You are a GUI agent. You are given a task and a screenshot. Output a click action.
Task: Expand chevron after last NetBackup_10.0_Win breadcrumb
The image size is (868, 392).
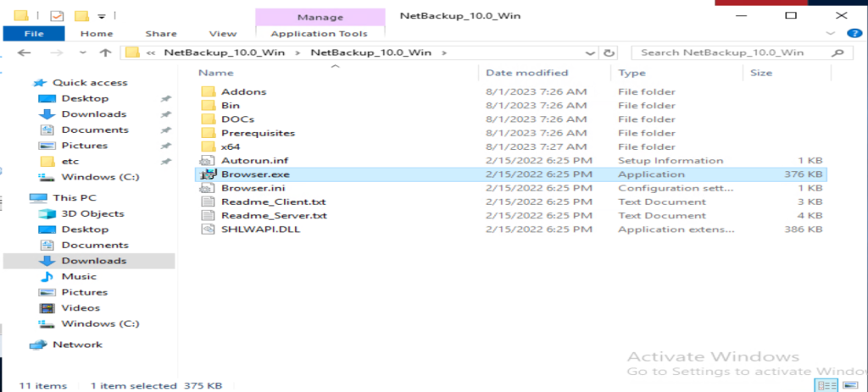point(442,53)
